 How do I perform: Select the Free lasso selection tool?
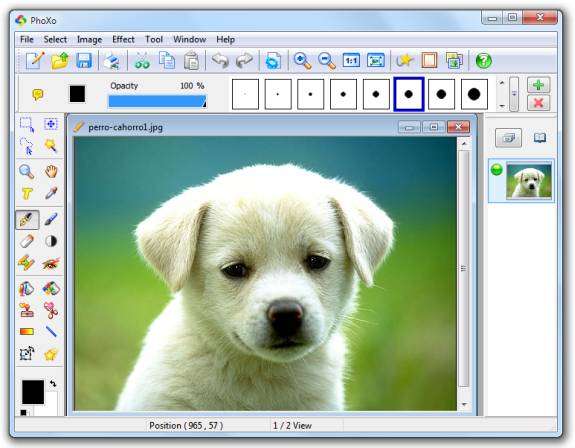click(x=27, y=146)
